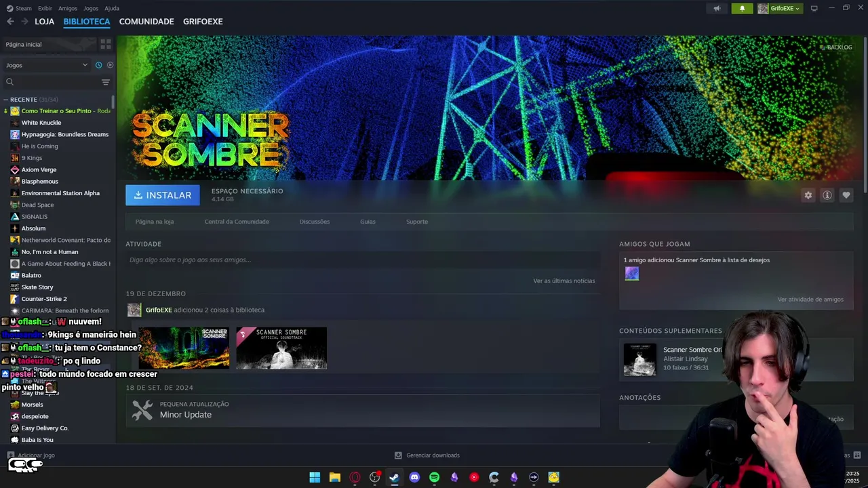
Task: Add Scanner Sombre to favorites heart
Action: point(846,195)
